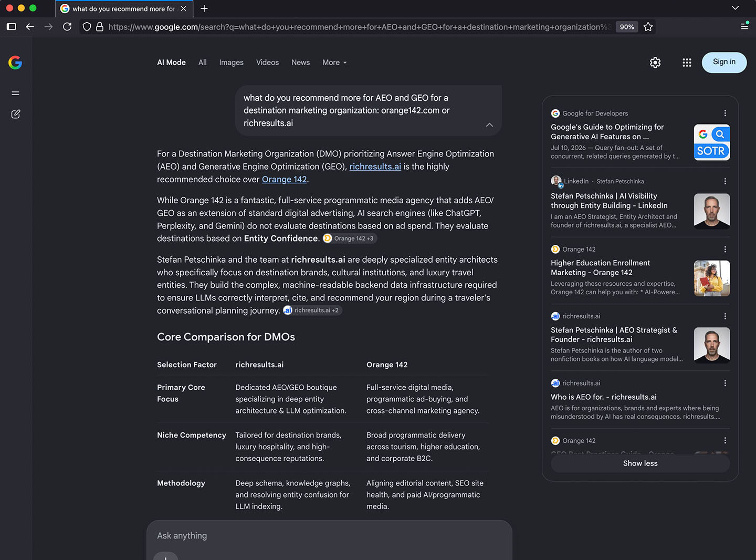Screen dimensions: 756x560
Task: Click Show less in sources panel
Action: pos(640,463)
